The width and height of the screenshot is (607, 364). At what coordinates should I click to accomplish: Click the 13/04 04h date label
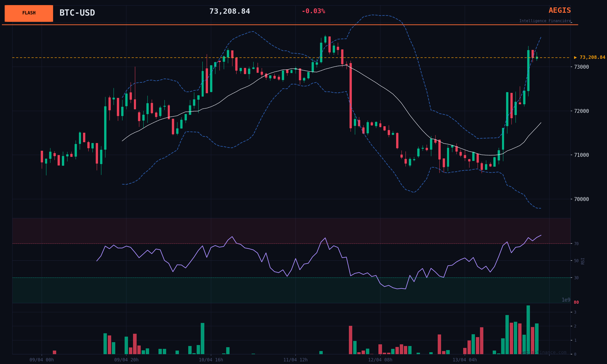[465, 360]
